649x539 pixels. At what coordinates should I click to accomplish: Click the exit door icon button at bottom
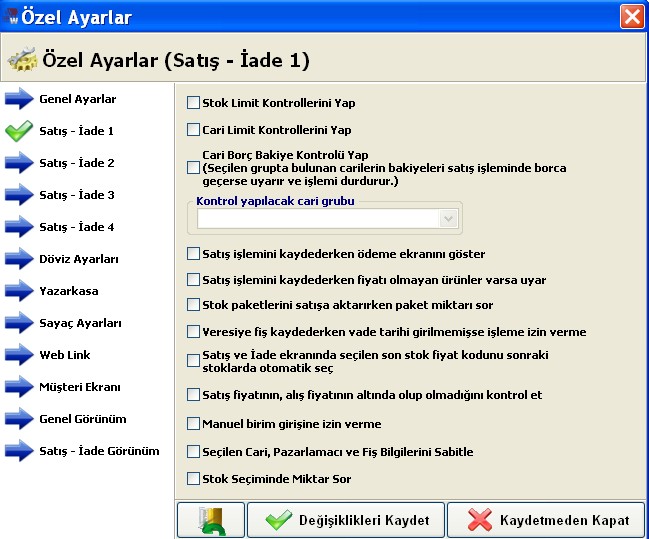coord(211,520)
